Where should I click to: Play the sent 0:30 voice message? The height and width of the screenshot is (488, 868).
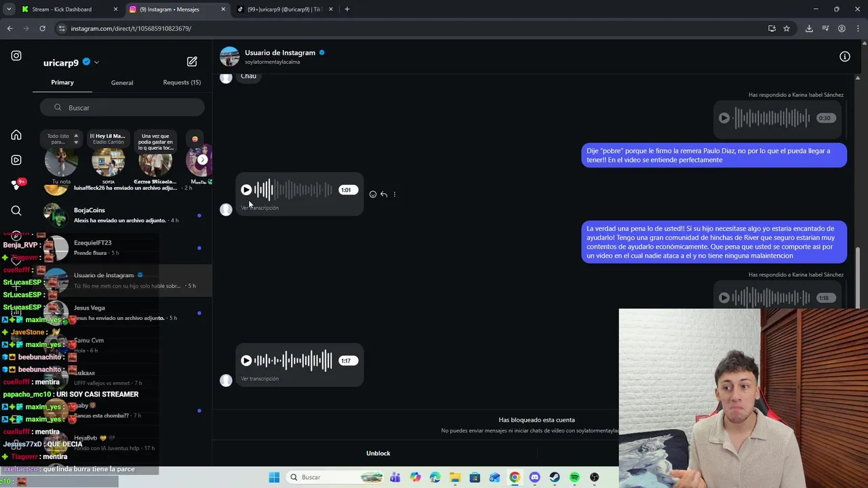point(724,118)
